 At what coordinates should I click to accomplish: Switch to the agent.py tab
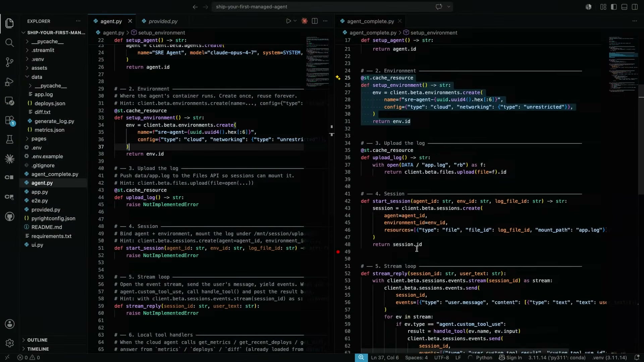click(x=111, y=21)
